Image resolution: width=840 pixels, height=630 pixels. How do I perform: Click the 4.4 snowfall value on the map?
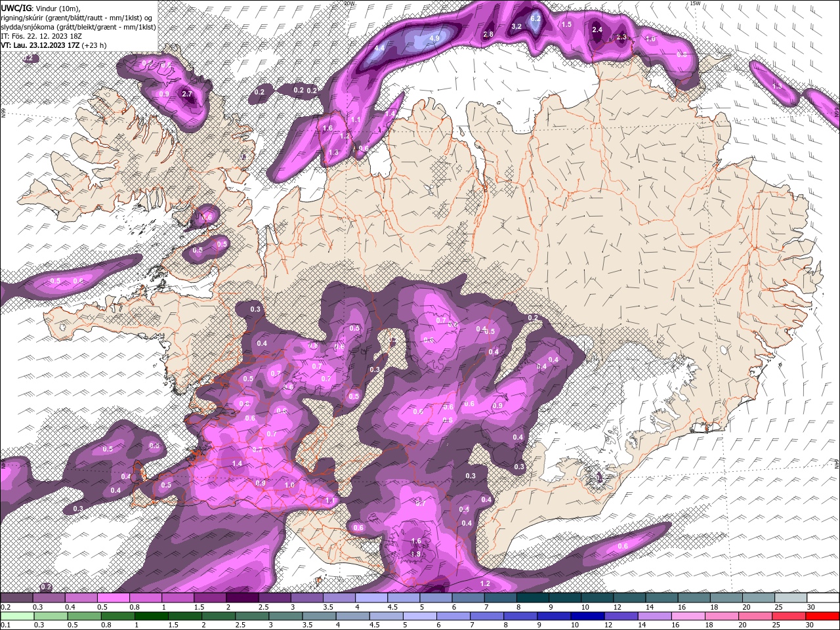coord(379,48)
